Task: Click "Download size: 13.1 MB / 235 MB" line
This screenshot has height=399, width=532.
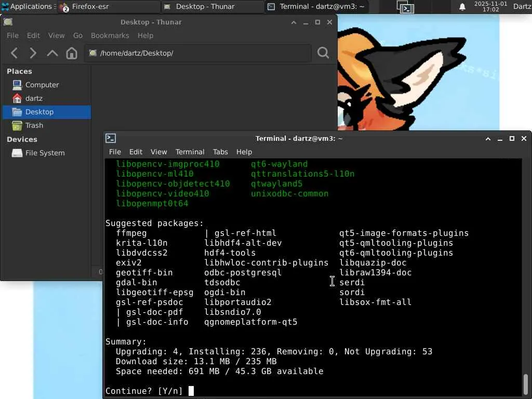Action: coord(196,362)
